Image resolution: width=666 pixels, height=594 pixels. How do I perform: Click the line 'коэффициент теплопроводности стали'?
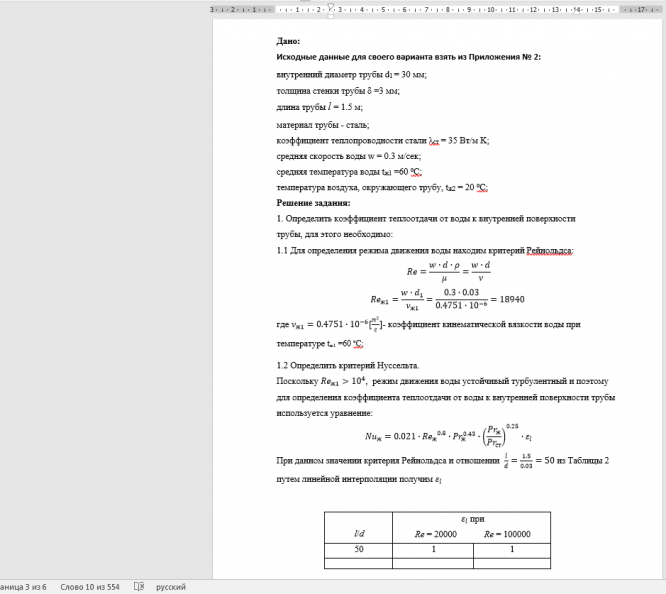pyautogui.click(x=383, y=141)
